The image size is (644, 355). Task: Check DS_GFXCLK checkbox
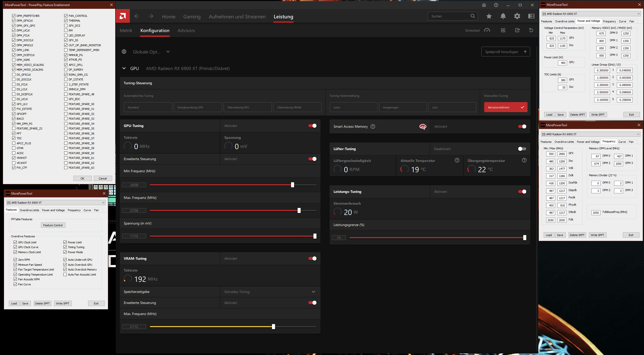point(14,74)
